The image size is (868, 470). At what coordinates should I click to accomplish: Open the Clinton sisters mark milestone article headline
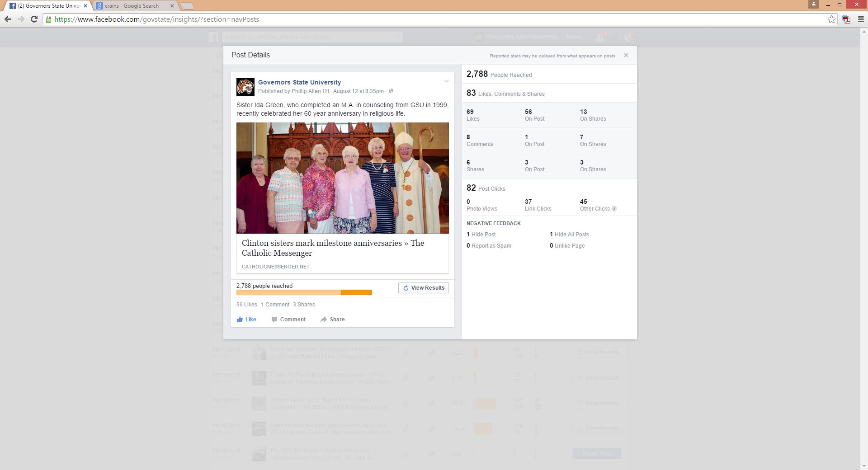point(333,248)
